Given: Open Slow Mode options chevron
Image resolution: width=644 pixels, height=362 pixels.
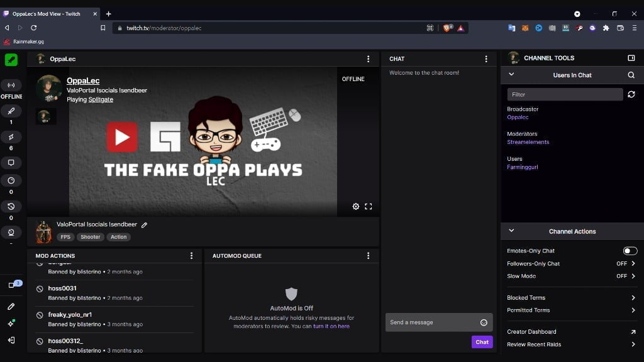Looking at the screenshot, I should tap(633, 277).
